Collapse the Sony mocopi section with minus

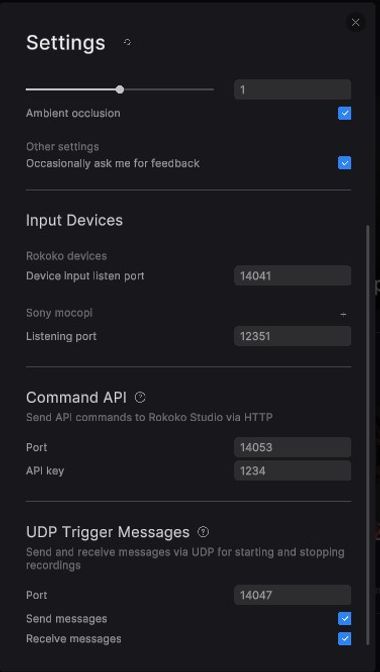point(343,314)
